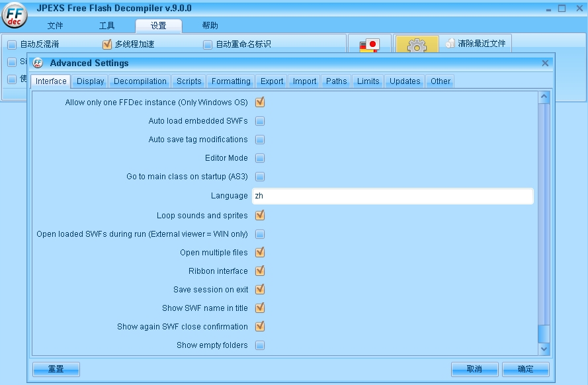This screenshot has width=588, height=385.
Task: Minimize the JPEXS main window
Action: pyautogui.click(x=548, y=9)
